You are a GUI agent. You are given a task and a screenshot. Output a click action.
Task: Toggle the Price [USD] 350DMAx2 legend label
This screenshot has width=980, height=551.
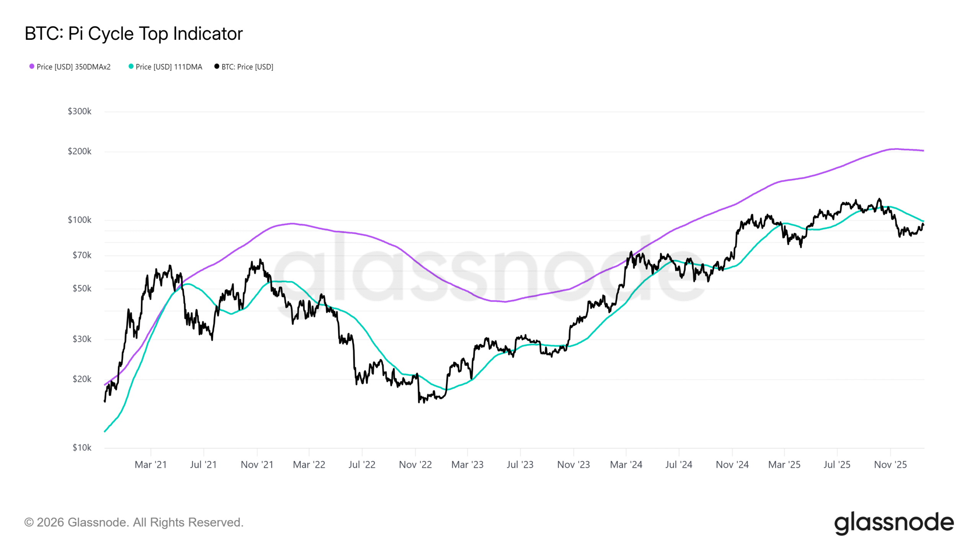[x=73, y=67]
